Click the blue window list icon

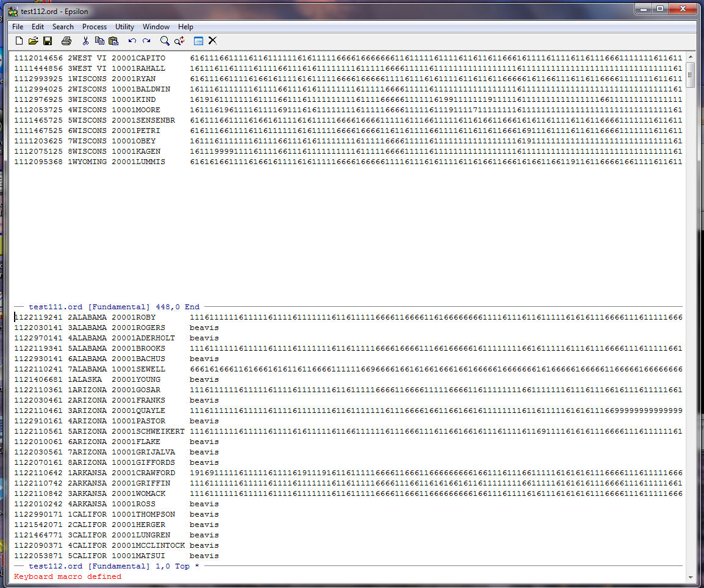pos(198,41)
